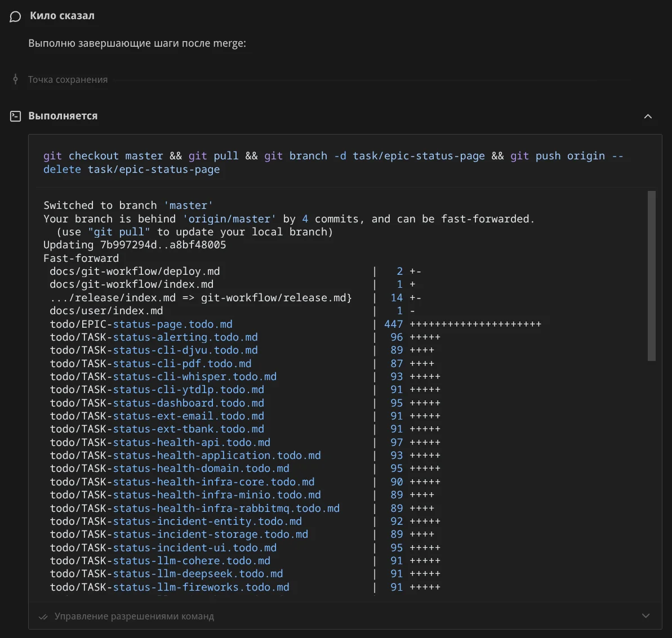The height and width of the screenshot is (638, 672).
Task: Click the speech bubble icon beside Кило сказал
Action: point(15,16)
